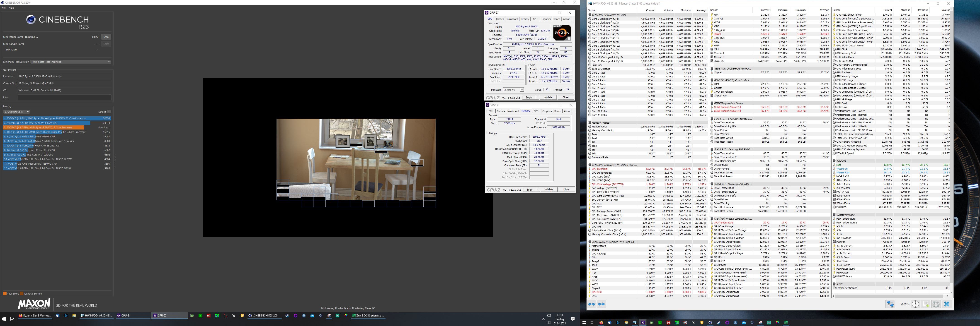Select Intel Xeon W-3265M ranking row
The height and width of the screenshot is (326, 980).
57,123
